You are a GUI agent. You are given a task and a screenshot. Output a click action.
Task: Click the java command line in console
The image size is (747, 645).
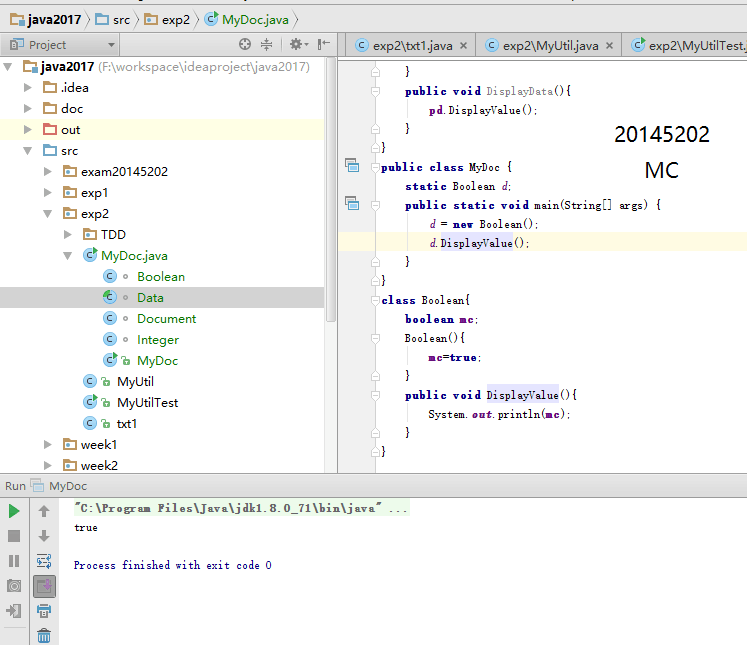(241, 509)
